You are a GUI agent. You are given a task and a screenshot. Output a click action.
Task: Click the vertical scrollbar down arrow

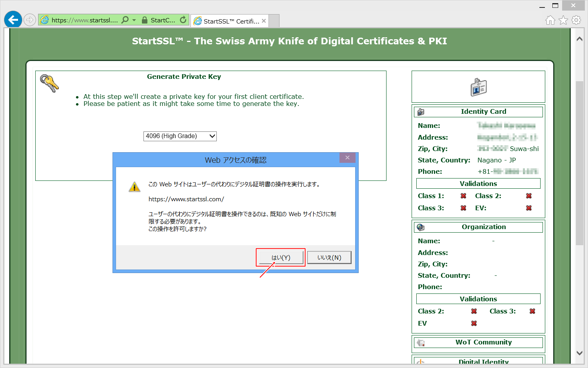(579, 353)
